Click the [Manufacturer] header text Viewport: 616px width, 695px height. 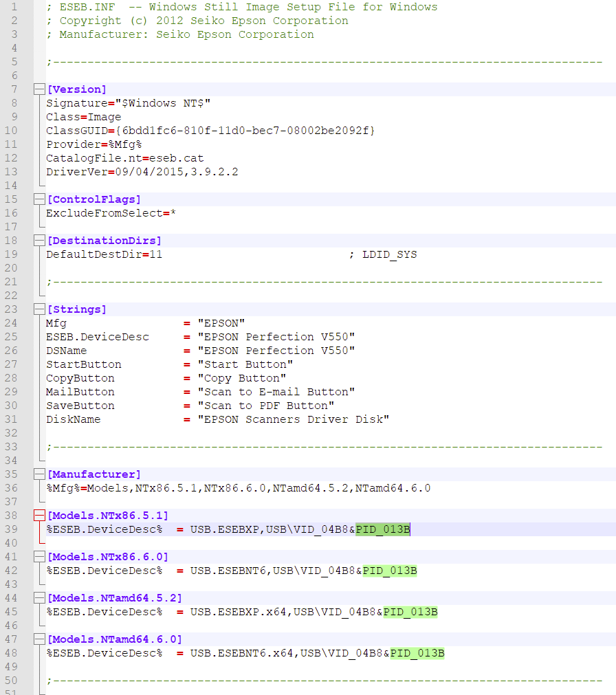coord(94,474)
